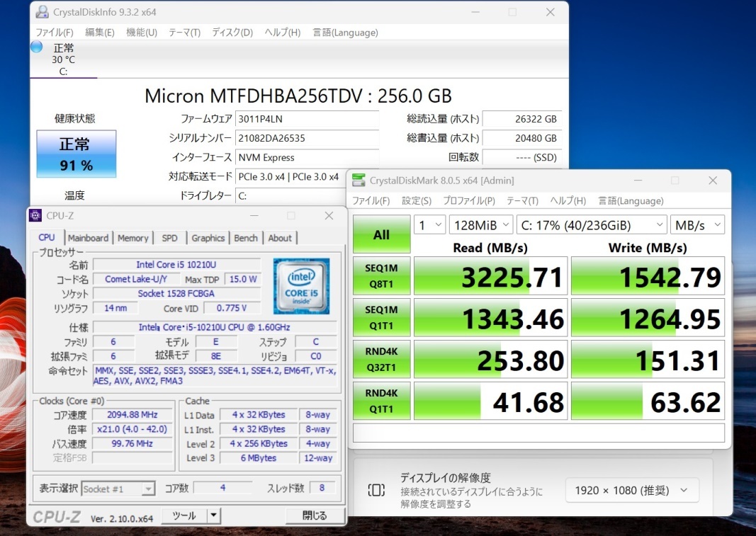
Task: Run the SEQ1M Q8T1 benchmark test
Action: click(381, 275)
